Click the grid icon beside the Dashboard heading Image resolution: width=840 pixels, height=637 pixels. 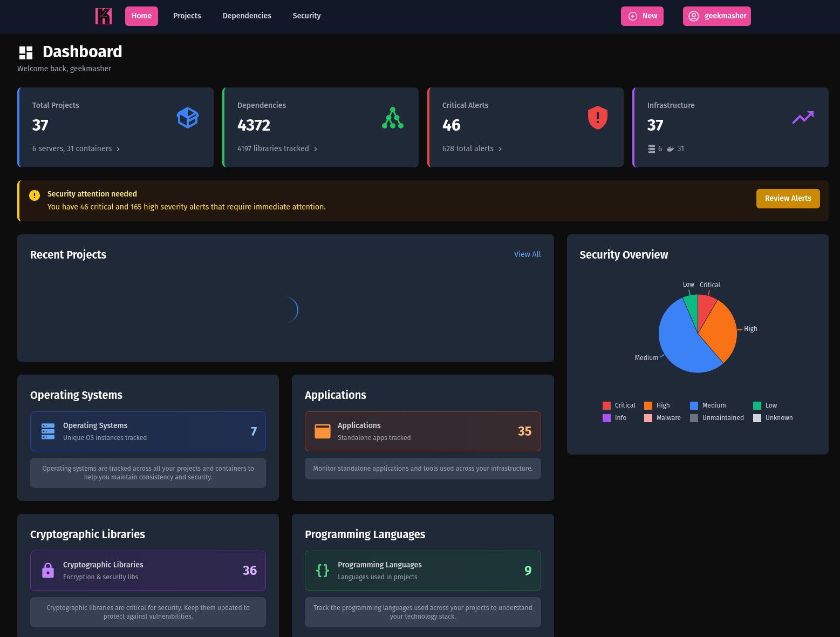pos(25,52)
